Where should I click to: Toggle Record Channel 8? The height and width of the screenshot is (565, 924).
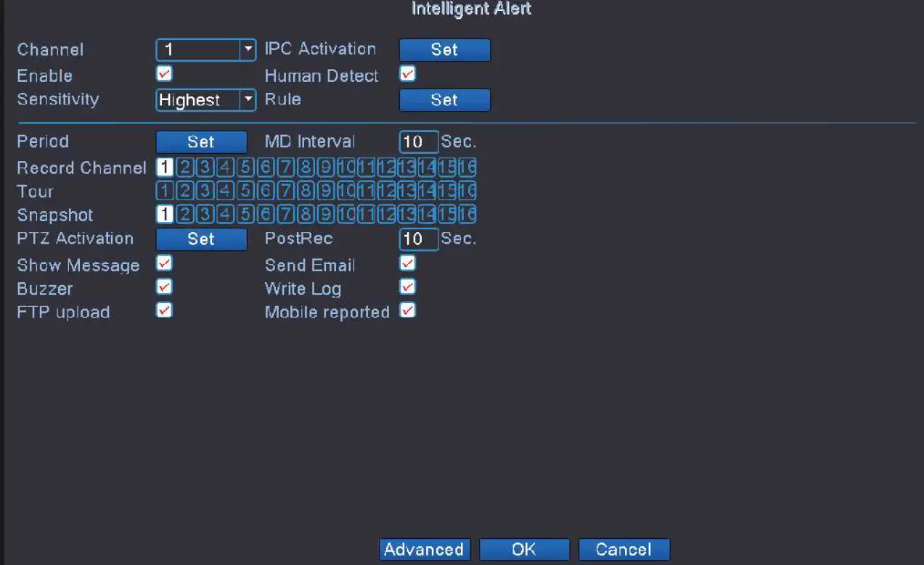pos(306,168)
